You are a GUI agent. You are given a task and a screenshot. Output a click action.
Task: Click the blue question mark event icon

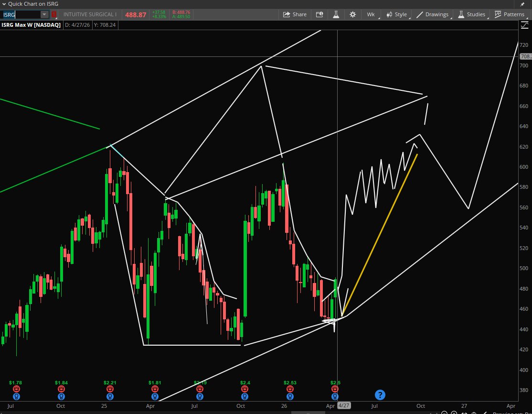[x=380, y=395]
